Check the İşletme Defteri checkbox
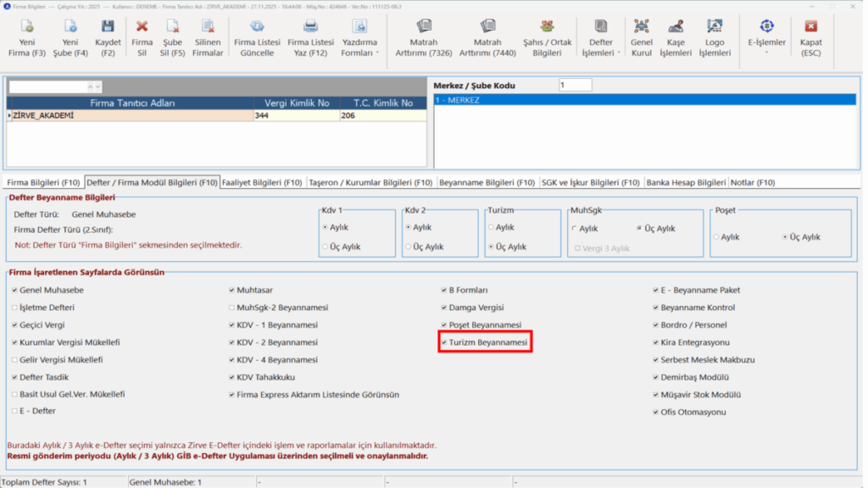The image size is (868, 488). pos(14,308)
